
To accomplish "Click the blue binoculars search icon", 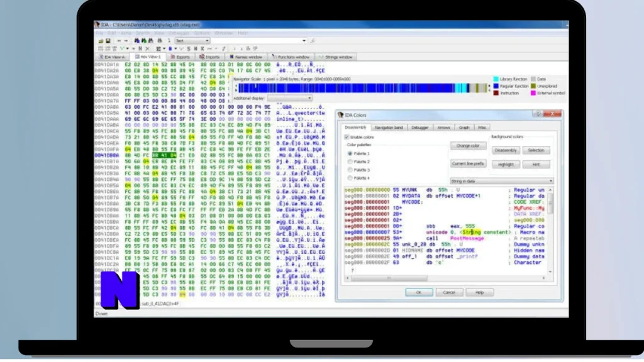I will [136, 41].
